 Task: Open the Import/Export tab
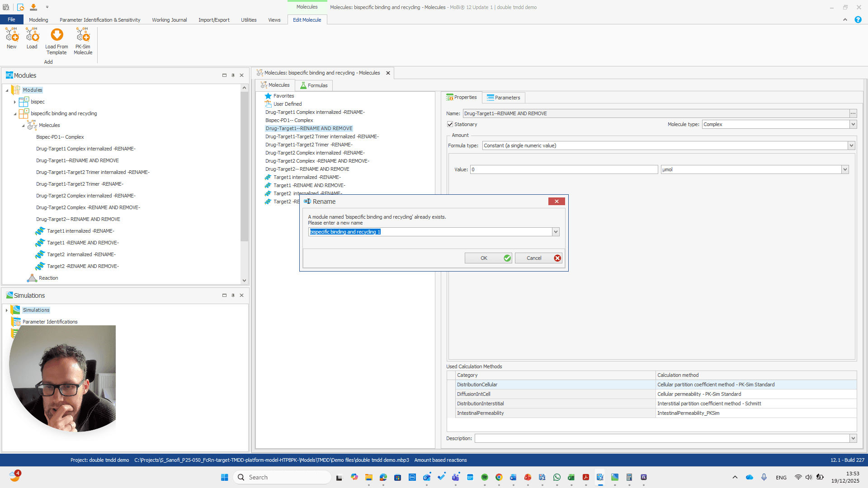pyautogui.click(x=214, y=20)
